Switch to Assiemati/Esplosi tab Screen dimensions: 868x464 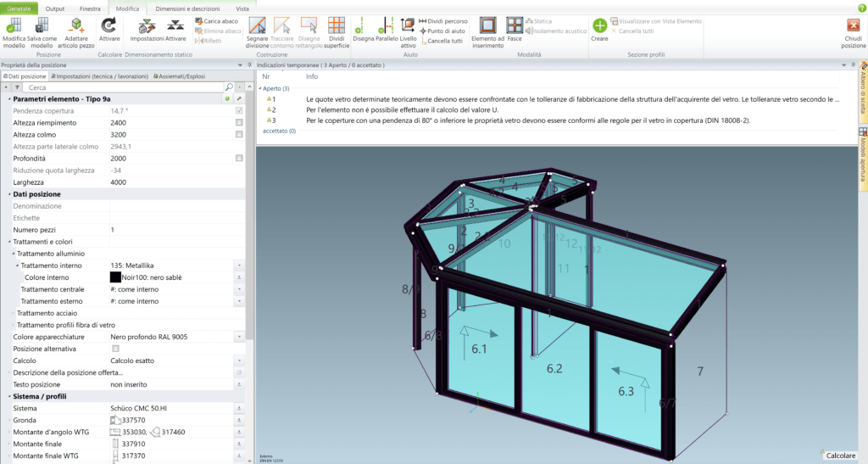click(180, 76)
